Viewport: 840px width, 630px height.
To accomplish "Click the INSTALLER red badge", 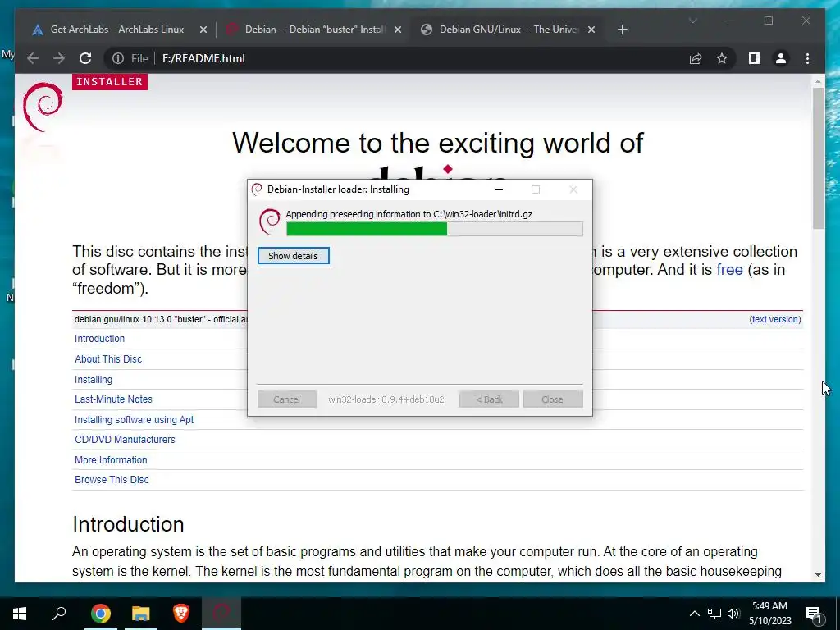I will (x=110, y=81).
